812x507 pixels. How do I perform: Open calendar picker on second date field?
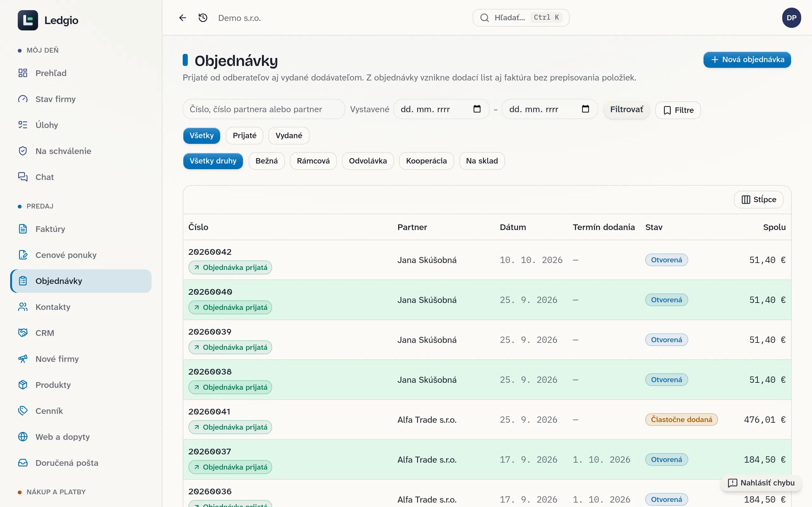pos(585,109)
